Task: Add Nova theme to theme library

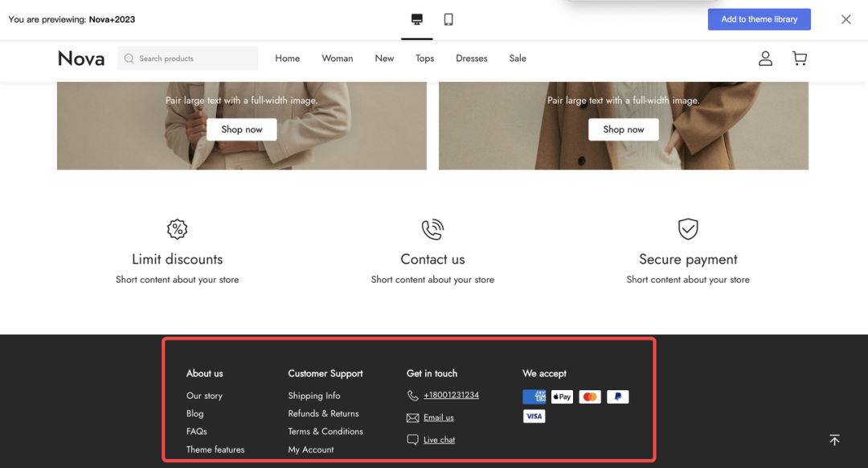Action: pyautogui.click(x=759, y=19)
